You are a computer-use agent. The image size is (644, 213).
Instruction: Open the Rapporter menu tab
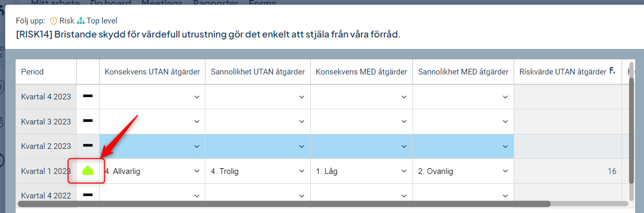215,3
